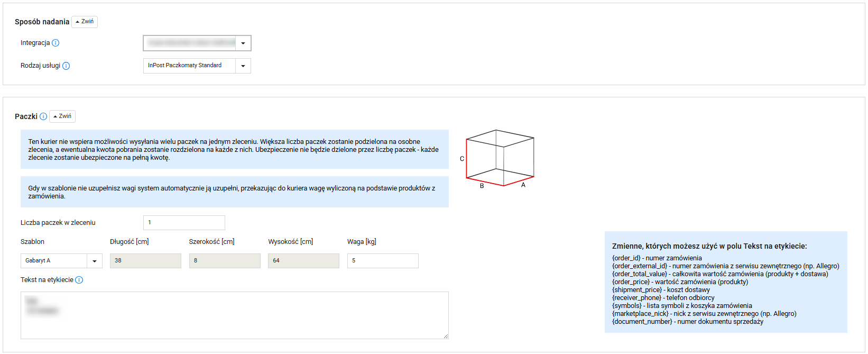The image size is (868, 354).
Task: Click the Wysokość field showing 64
Action: pyautogui.click(x=303, y=261)
